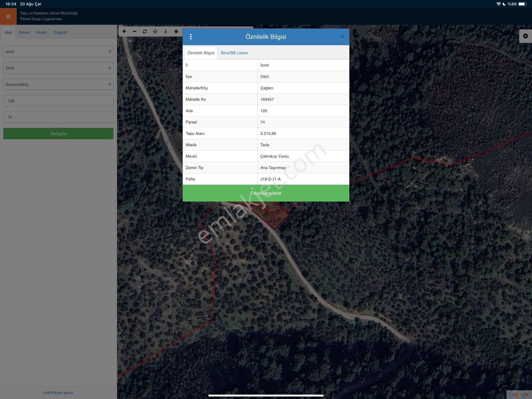Open the orange hamburger menu
Image resolution: width=532 pixels, height=399 pixels.
click(x=8, y=17)
